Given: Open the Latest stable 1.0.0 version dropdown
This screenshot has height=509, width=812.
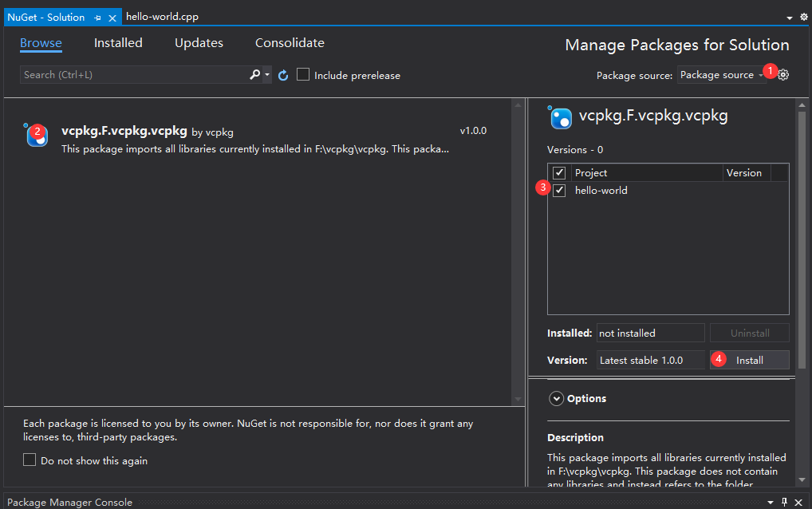Looking at the screenshot, I should pos(650,360).
